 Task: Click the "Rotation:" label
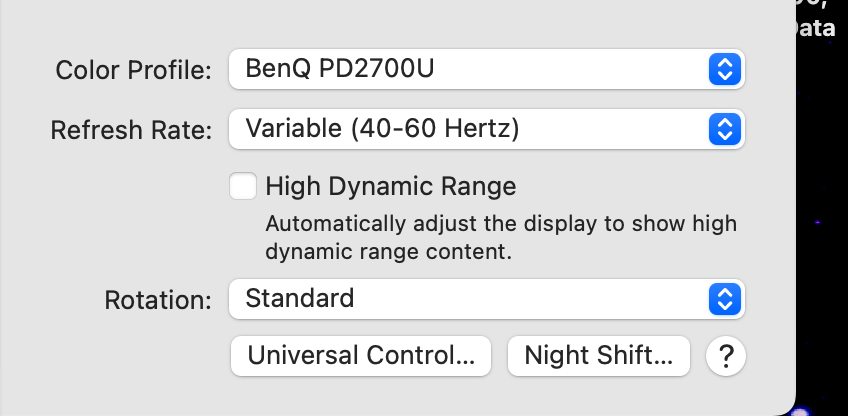[158, 299]
